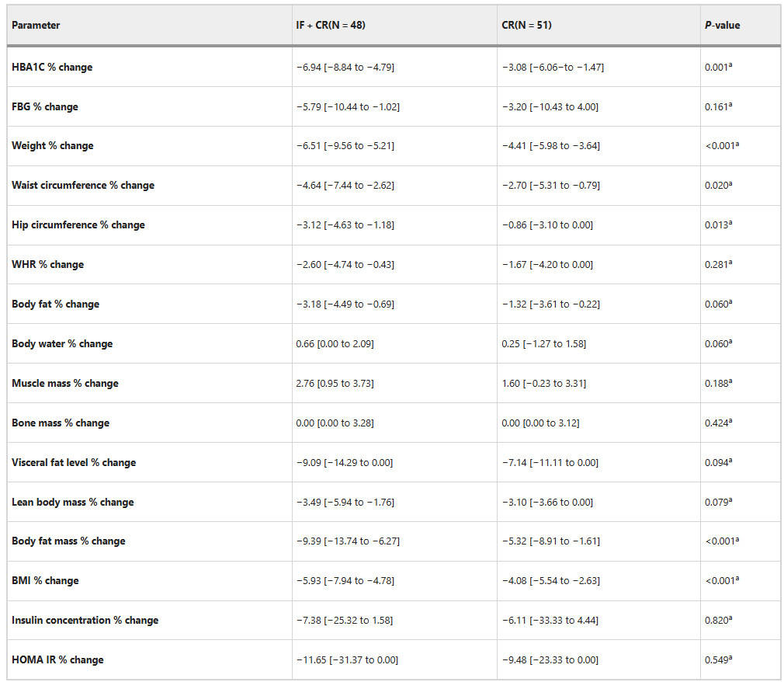Select the BMI % change row label

click(45, 580)
